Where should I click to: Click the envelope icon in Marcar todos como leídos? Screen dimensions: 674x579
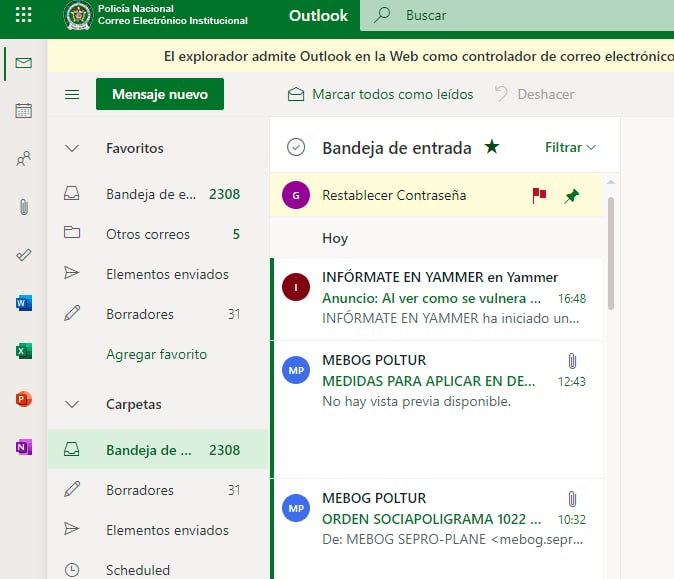tap(296, 94)
